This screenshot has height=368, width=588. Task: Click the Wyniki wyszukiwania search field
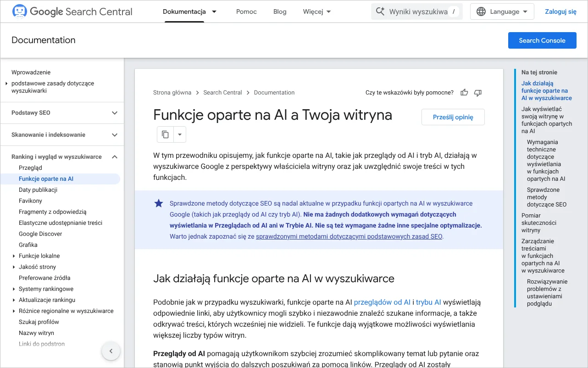(x=417, y=12)
